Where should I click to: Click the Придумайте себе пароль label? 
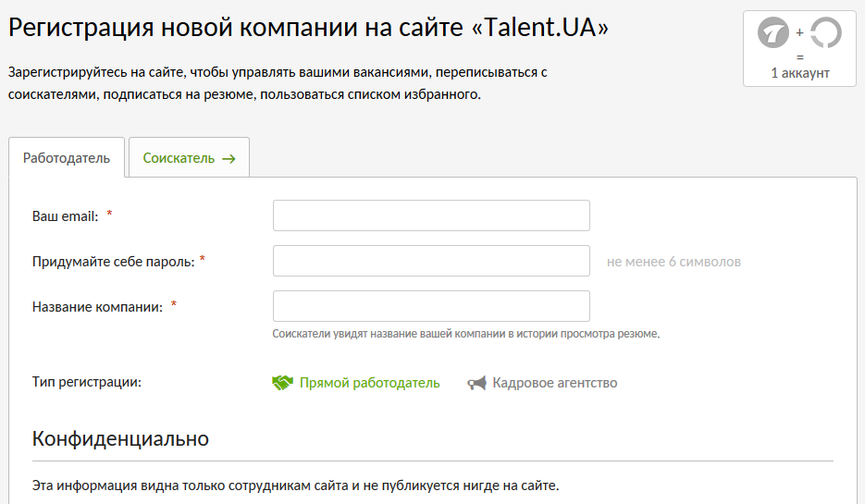[x=113, y=261]
